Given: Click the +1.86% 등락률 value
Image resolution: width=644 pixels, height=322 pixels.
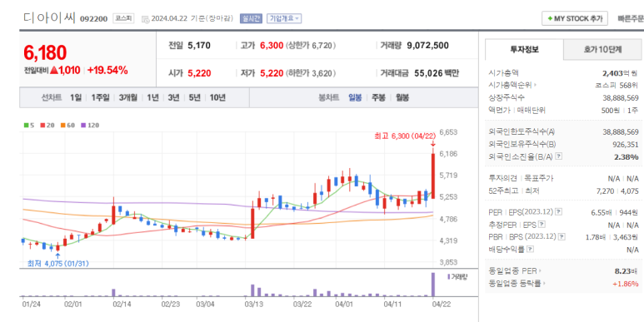Looking at the screenshot, I should (626, 284).
